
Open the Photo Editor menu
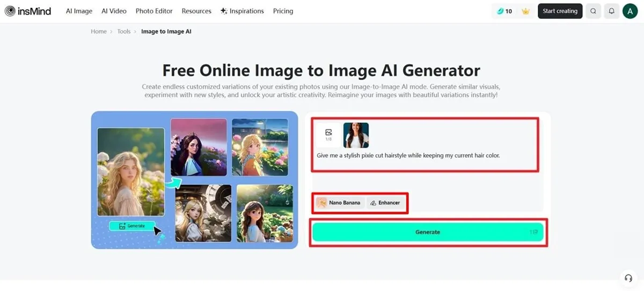pos(154,11)
